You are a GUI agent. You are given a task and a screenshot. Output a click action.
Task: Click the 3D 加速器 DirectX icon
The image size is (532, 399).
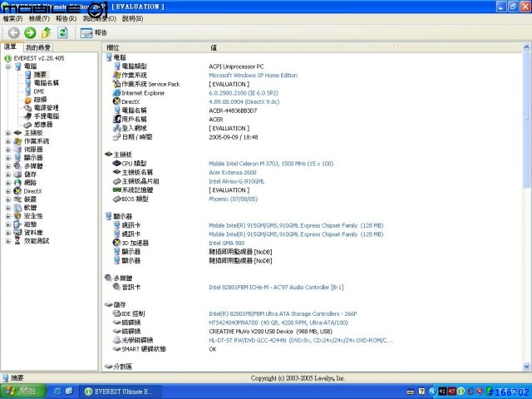coord(116,243)
